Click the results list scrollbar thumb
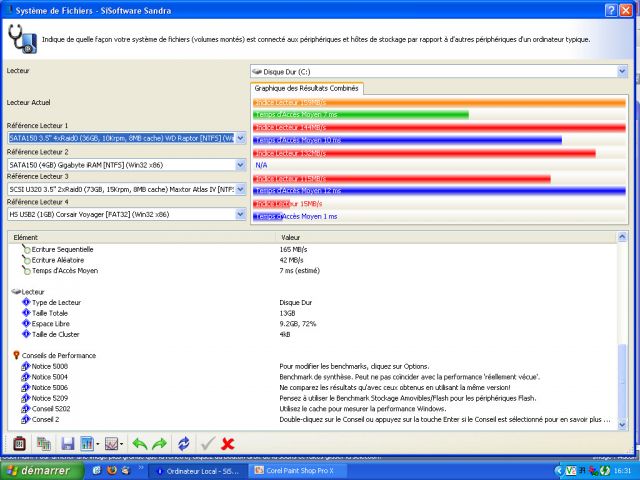The width and height of the screenshot is (640, 480). point(622,382)
